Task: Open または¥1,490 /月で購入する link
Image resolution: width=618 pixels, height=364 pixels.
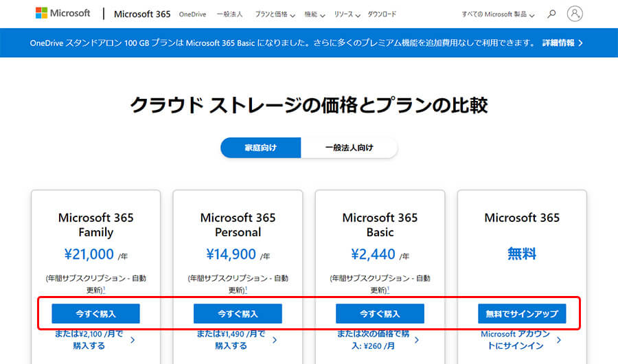Action: 236,339
